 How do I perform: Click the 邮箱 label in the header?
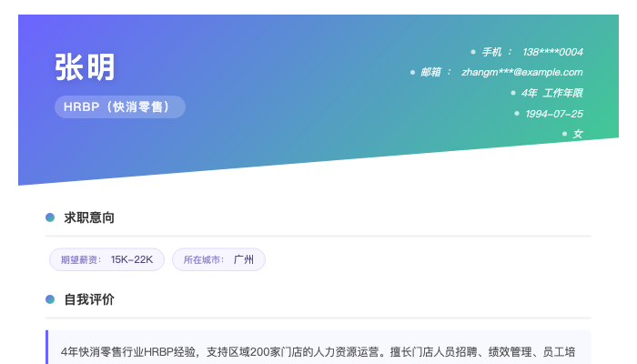pos(430,72)
